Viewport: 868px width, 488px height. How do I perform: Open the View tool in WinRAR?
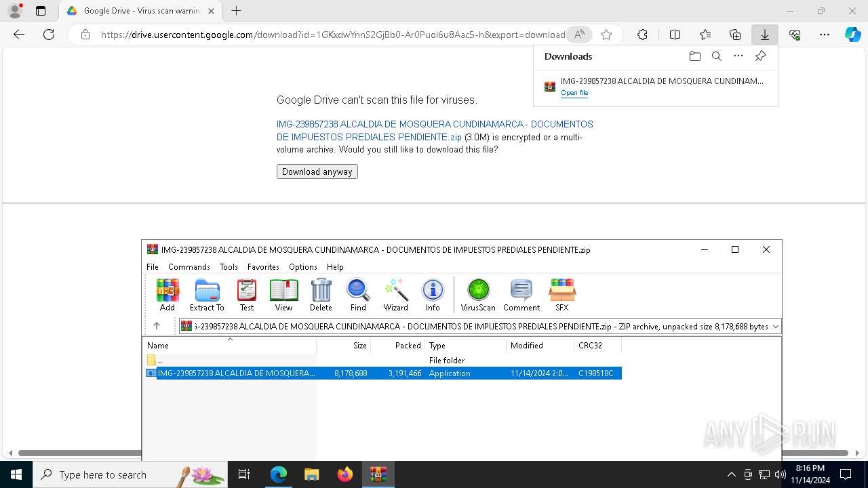[283, 295]
